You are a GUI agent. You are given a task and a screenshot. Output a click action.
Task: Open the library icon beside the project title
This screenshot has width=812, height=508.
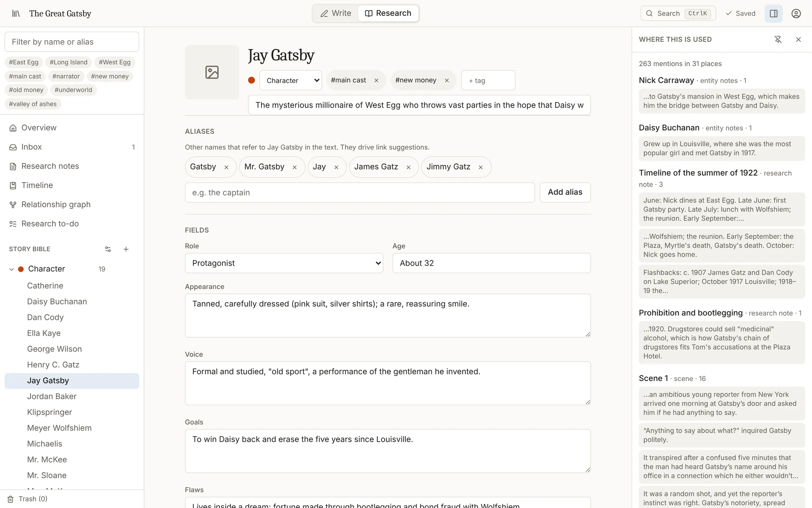tap(16, 13)
